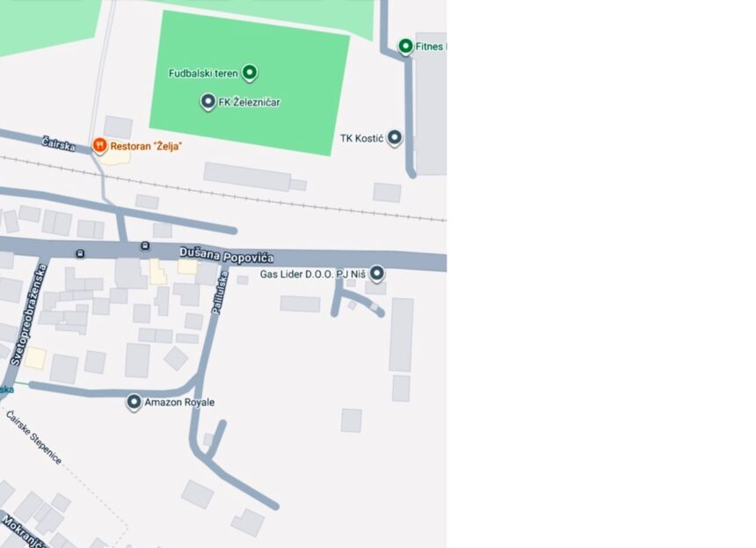Click the Amazon Royale map marker

[134, 401]
